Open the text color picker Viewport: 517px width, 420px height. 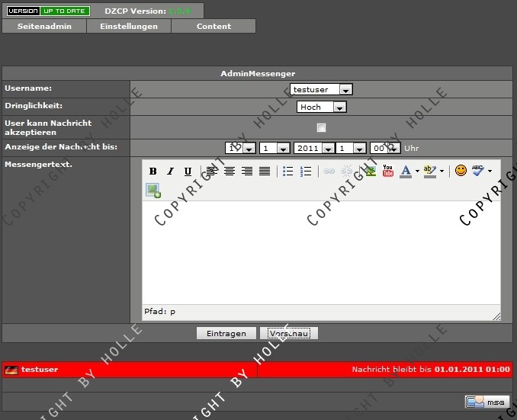coord(406,172)
